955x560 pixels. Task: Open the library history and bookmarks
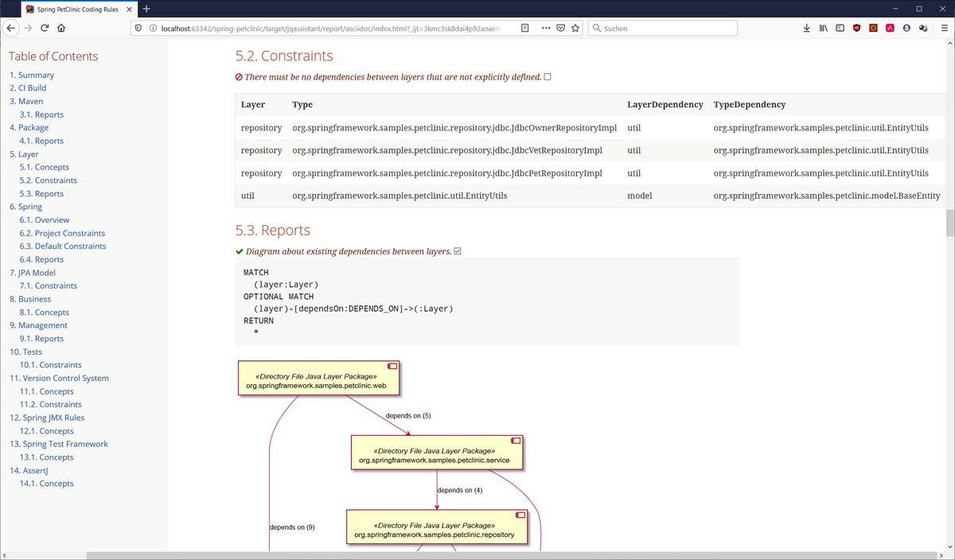(x=824, y=28)
